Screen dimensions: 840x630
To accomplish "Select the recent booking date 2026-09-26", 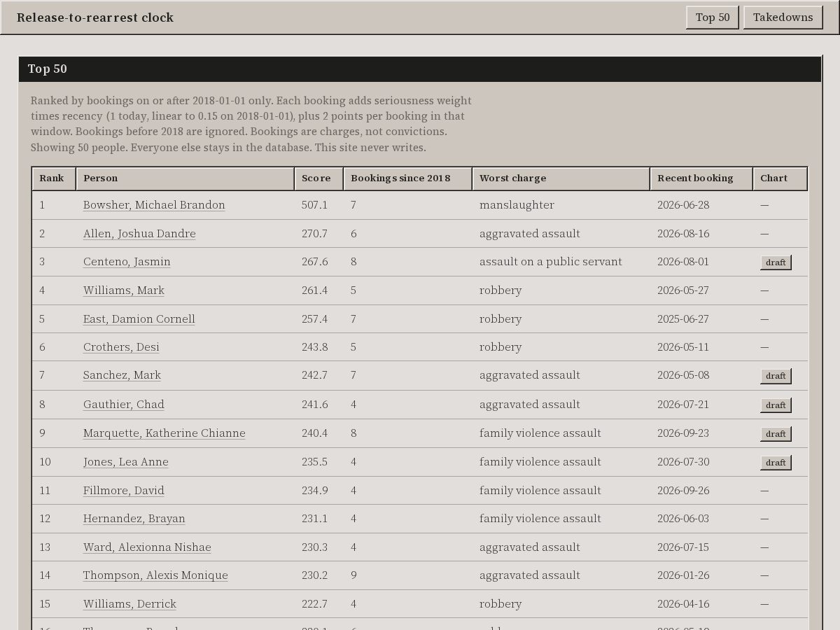I will pos(683,491).
